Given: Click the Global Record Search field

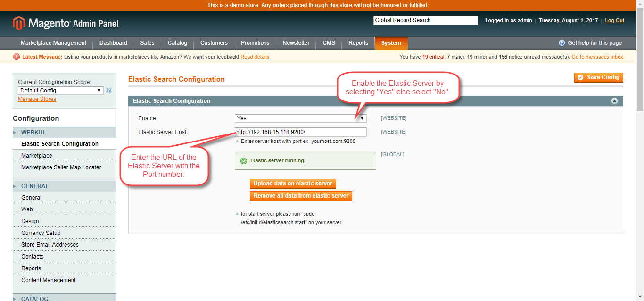Looking at the screenshot, I should 426,20.
